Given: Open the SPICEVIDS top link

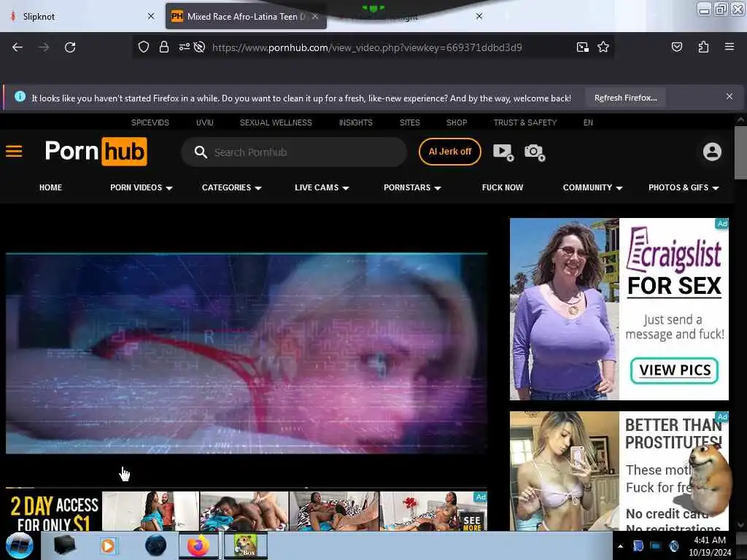Looking at the screenshot, I should [150, 122].
